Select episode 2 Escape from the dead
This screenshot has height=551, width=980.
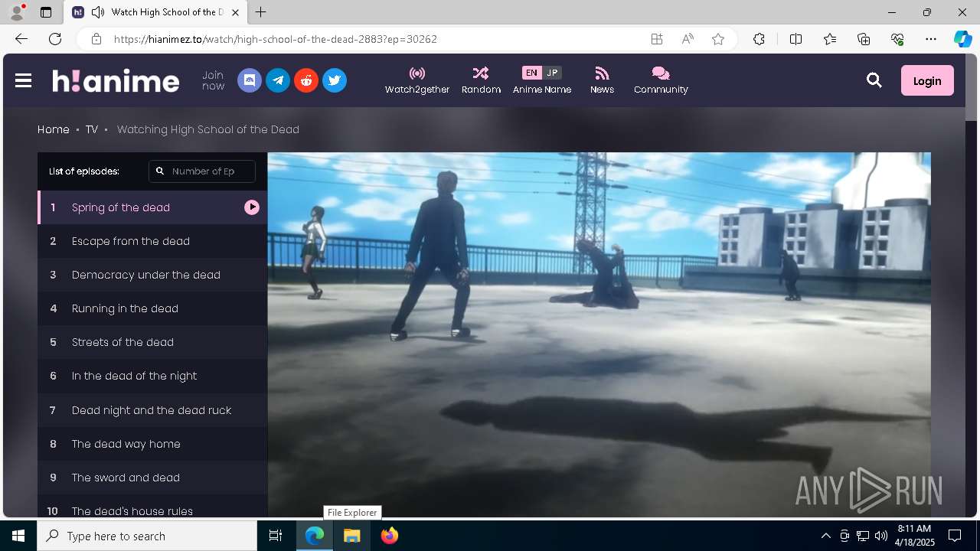click(152, 241)
